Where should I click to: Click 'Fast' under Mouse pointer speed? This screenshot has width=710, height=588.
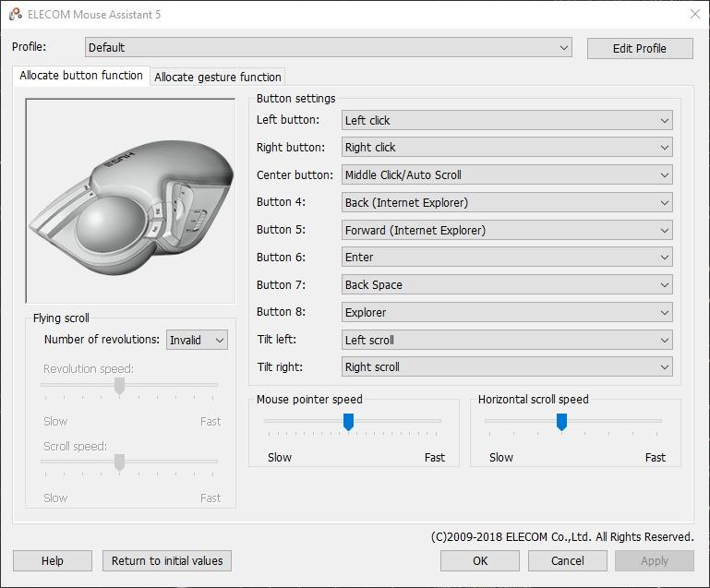[x=435, y=458]
